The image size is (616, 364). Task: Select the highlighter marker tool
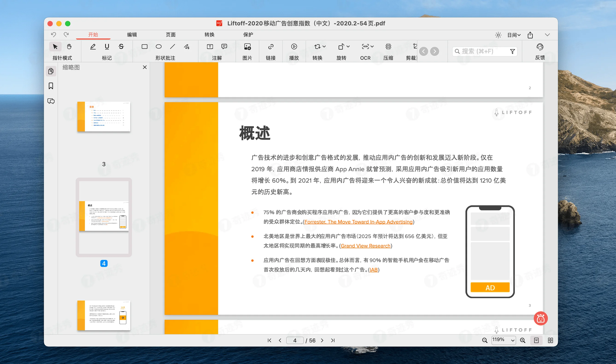[93, 47]
